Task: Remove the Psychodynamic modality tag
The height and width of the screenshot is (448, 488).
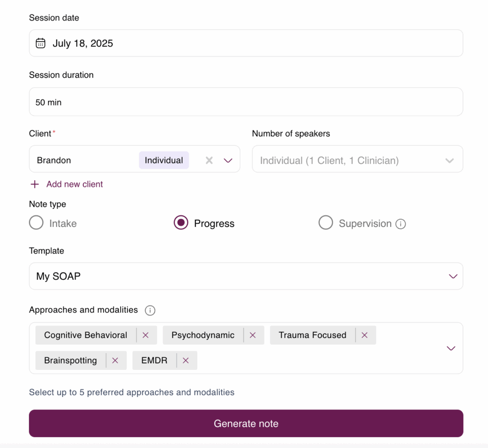Action: [x=253, y=335]
